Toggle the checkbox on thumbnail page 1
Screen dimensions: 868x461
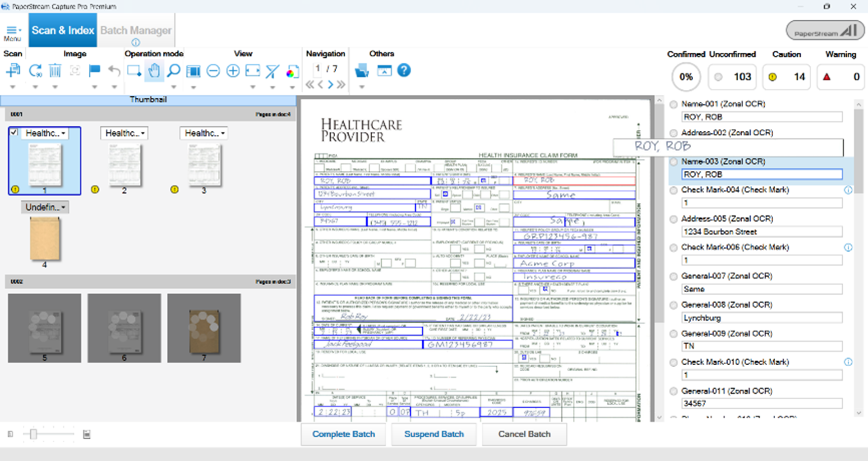coord(14,132)
